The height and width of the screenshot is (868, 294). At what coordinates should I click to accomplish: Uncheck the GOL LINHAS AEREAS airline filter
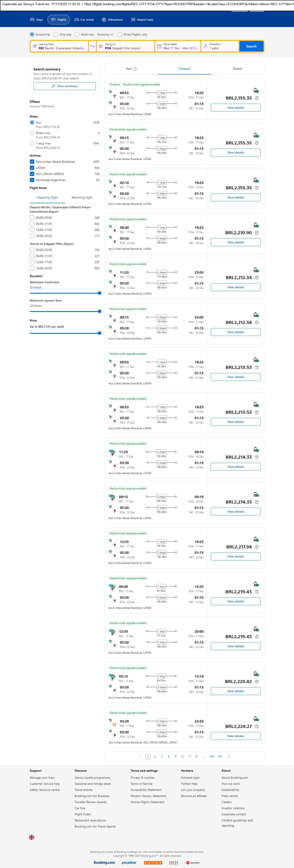tap(32, 174)
